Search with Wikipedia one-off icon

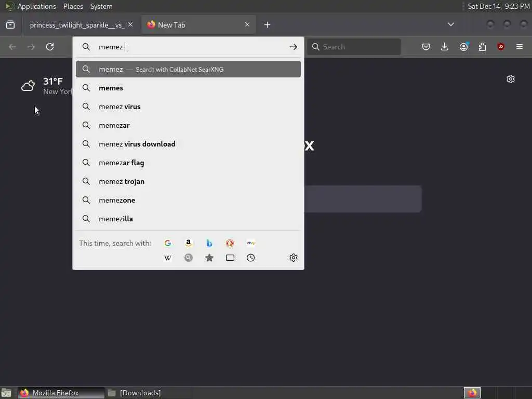(168, 258)
